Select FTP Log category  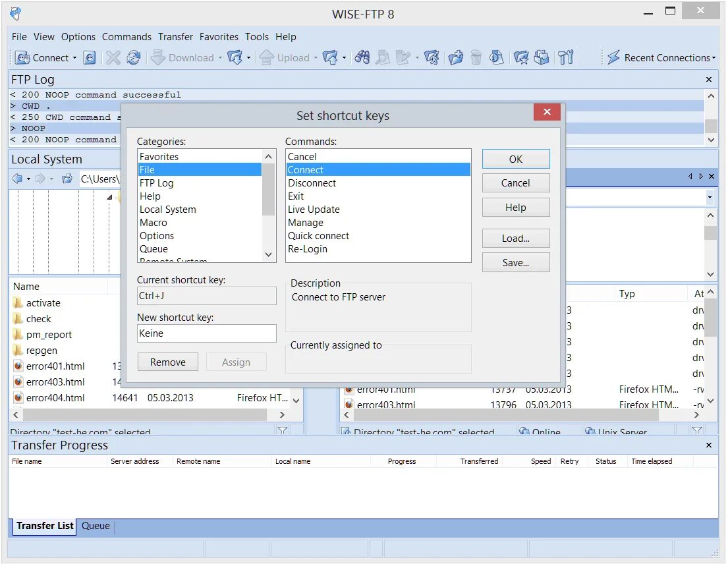(200, 183)
